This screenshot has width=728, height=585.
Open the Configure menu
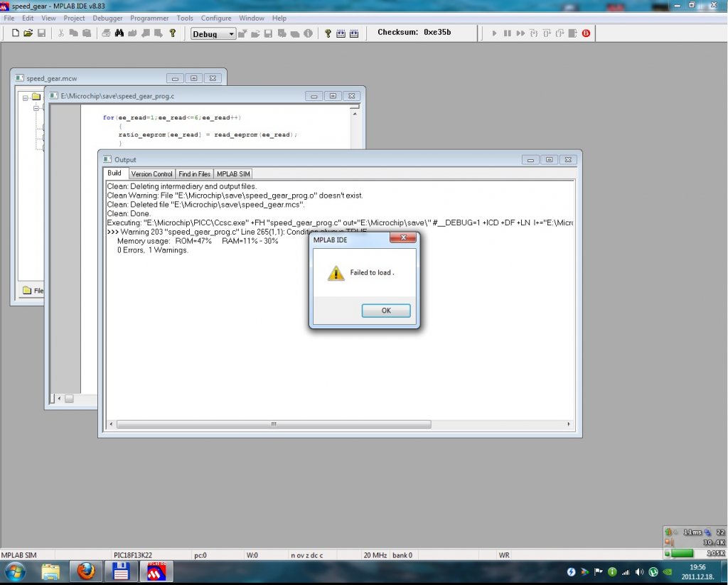coord(216,18)
